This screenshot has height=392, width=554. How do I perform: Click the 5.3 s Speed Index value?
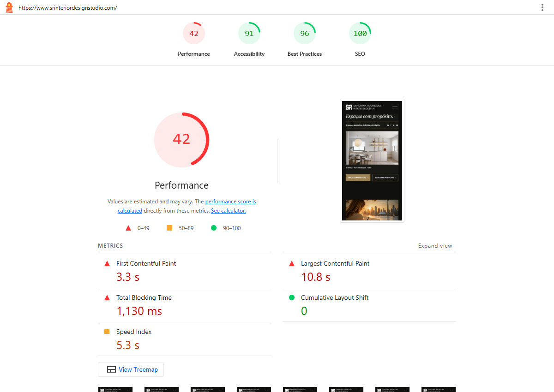[128, 345]
